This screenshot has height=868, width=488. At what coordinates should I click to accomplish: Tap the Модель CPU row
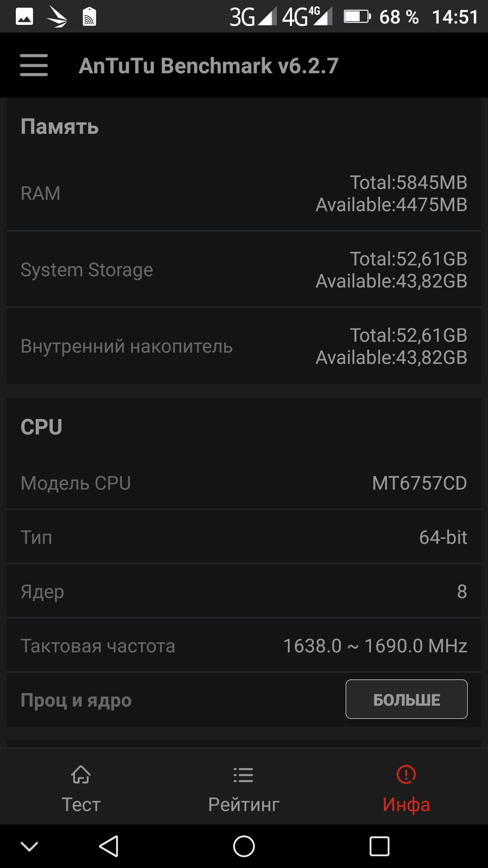[244, 483]
